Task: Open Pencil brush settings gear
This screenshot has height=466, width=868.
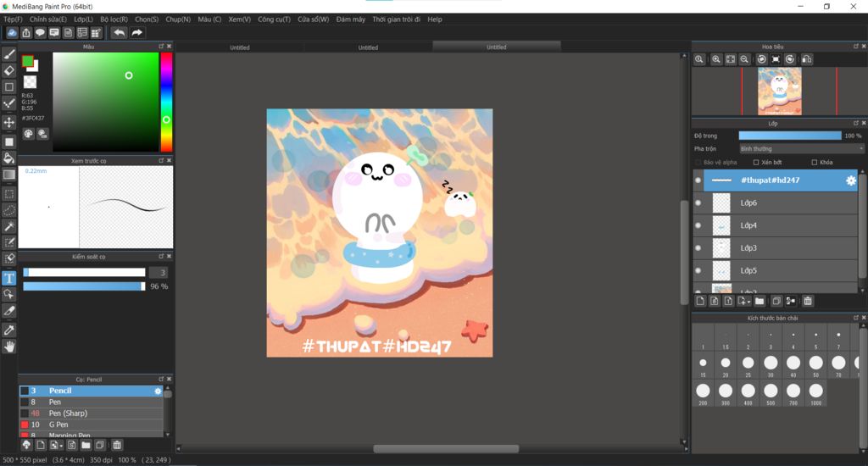Action: [x=158, y=391]
